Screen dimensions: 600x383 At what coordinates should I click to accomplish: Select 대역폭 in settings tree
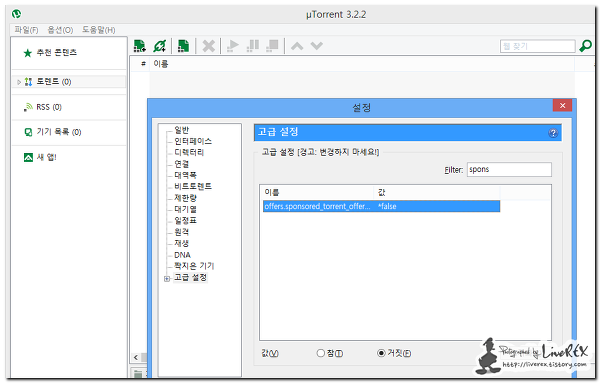coord(186,175)
